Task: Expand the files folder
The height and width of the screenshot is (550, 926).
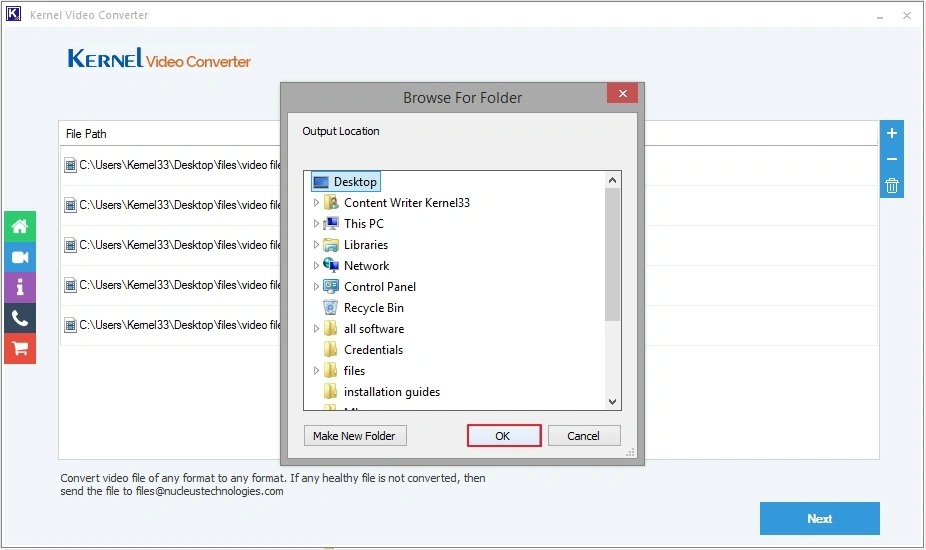Action: point(316,370)
